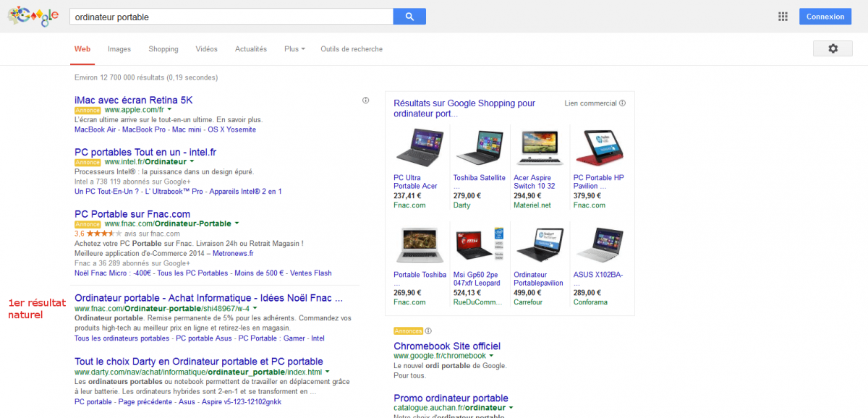Focus the search box containing ordinateur portable
Image resolution: width=868 pixels, height=418 pixels.
click(231, 17)
